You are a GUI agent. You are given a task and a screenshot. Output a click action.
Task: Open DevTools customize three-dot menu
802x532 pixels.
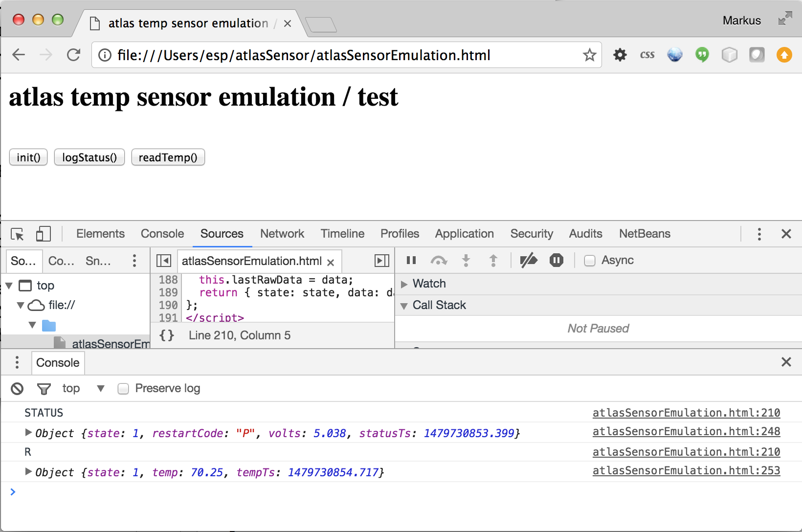tap(759, 234)
